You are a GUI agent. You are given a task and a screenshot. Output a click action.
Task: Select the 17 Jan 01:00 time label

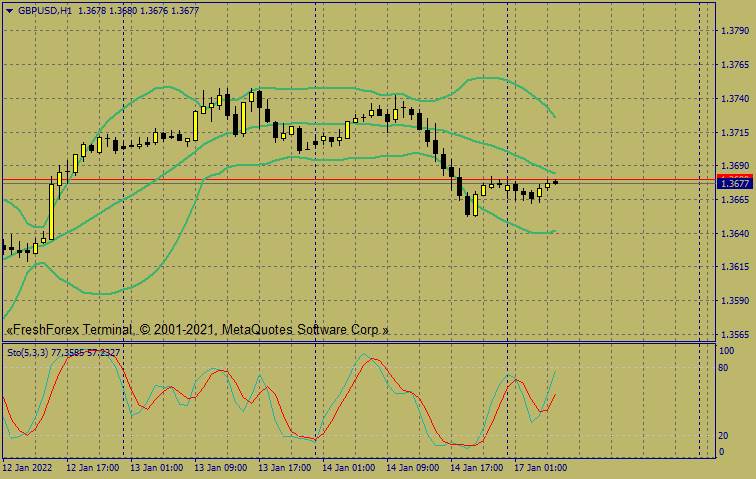(x=540, y=467)
